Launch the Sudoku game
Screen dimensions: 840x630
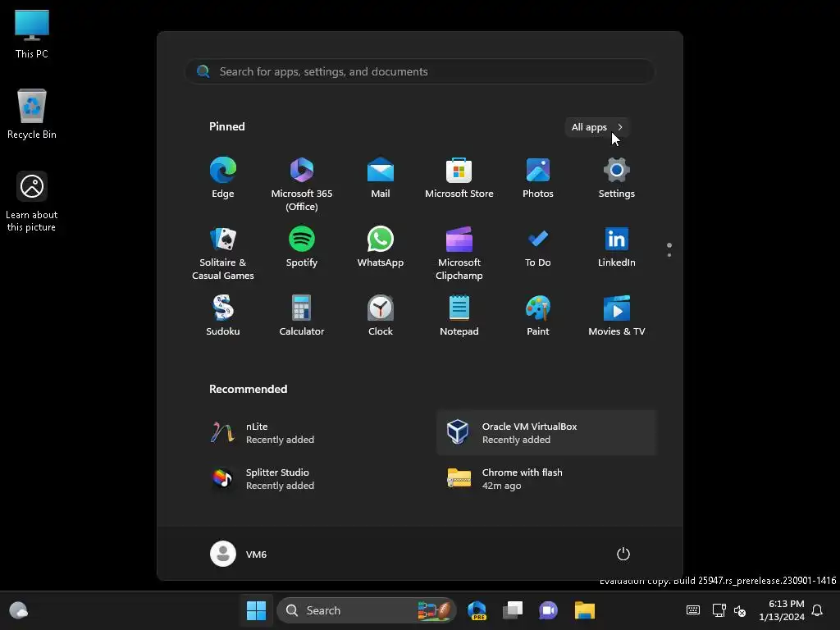223,316
